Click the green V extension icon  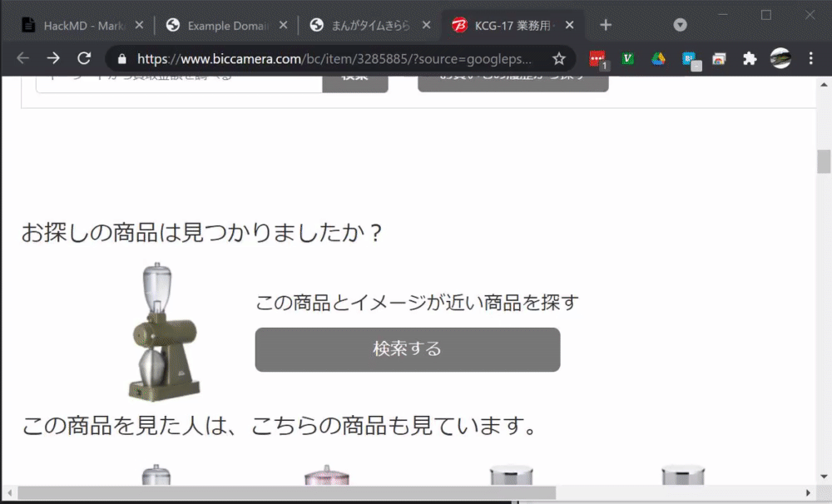click(x=626, y=59)
